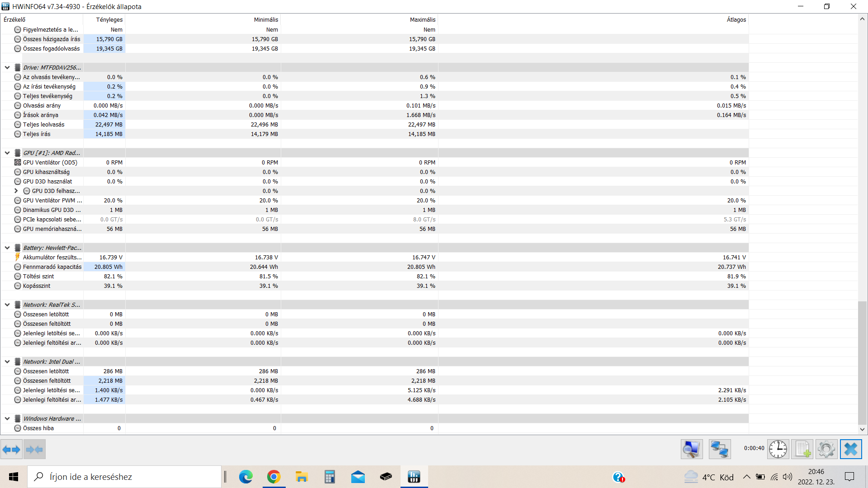Open the Mail app from the taskbar

tap(358, 477)
